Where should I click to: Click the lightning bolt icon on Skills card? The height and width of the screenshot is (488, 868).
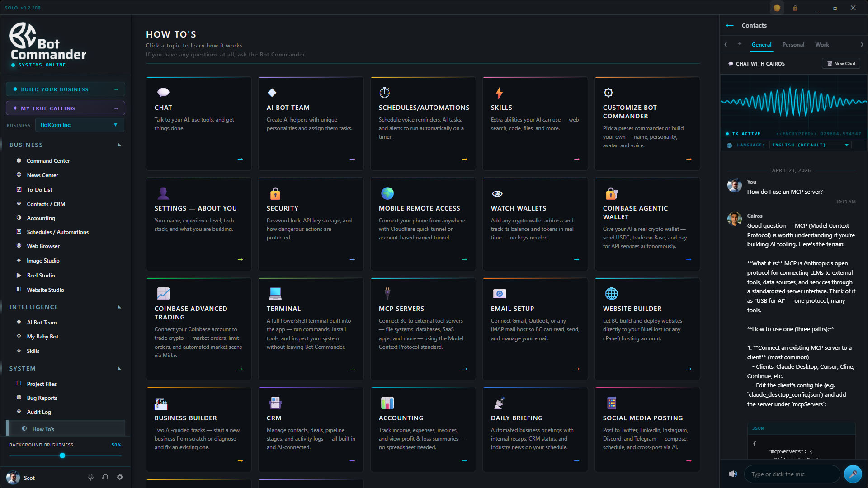(x=499, y=92)
